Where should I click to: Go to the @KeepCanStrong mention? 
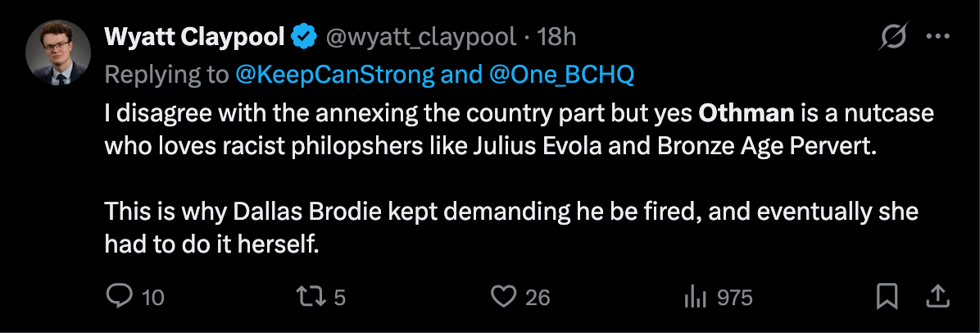(x=334, y=75)
